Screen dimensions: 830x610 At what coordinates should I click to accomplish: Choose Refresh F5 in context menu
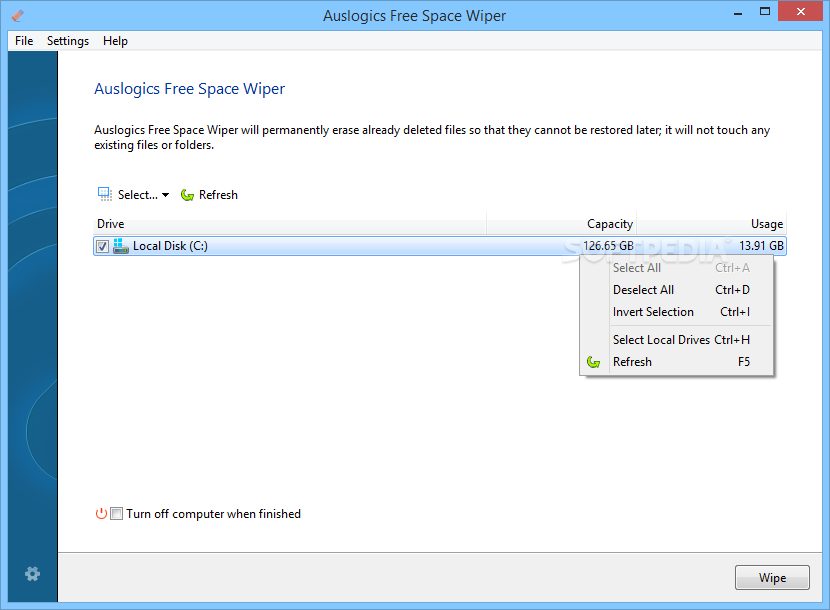point(676,362)
